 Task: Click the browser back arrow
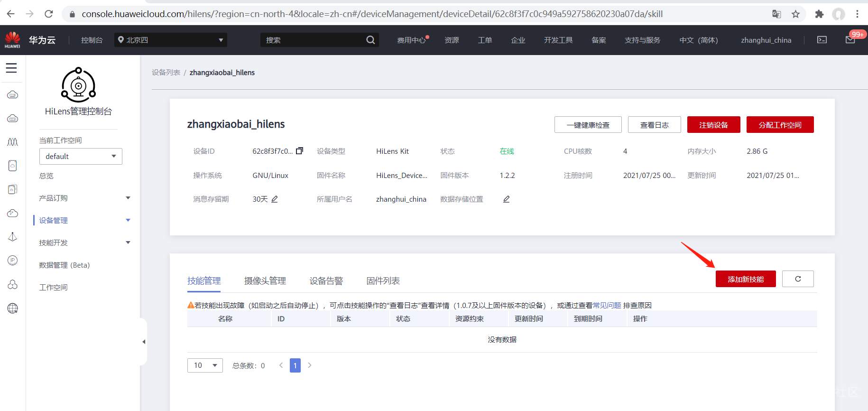click(x=10, y=14)
